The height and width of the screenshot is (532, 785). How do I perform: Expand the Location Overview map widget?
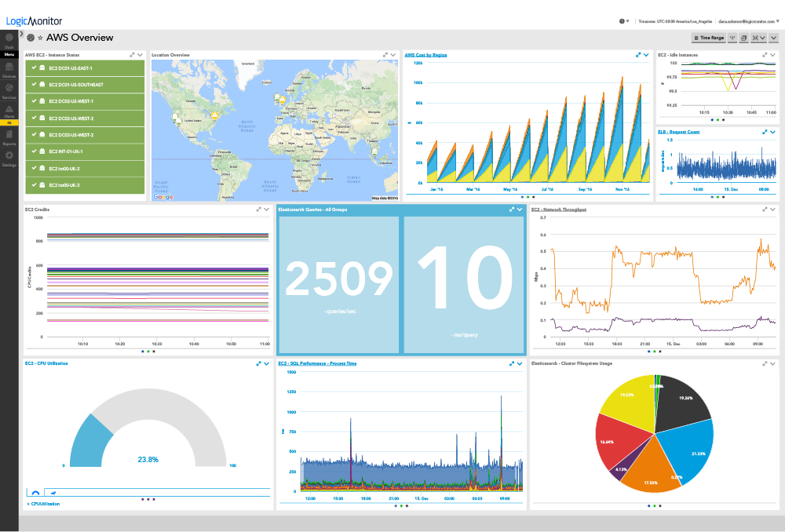[385, 55]
